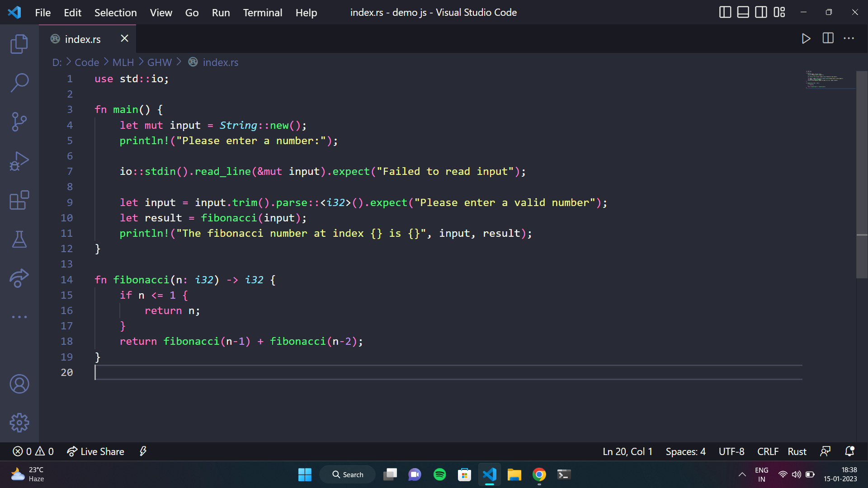Open Live Share view in activity bar
868x488 pixels.
click(19, 278)
